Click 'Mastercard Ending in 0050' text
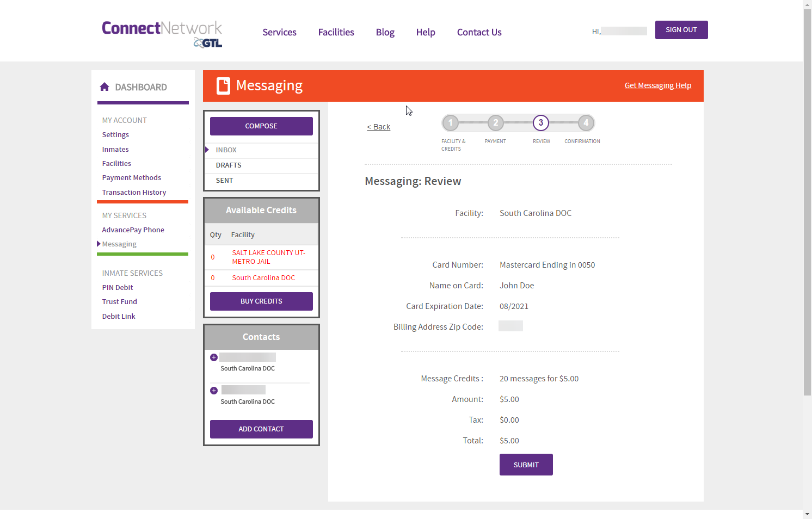The image size is (812, 519). point(547,265)
